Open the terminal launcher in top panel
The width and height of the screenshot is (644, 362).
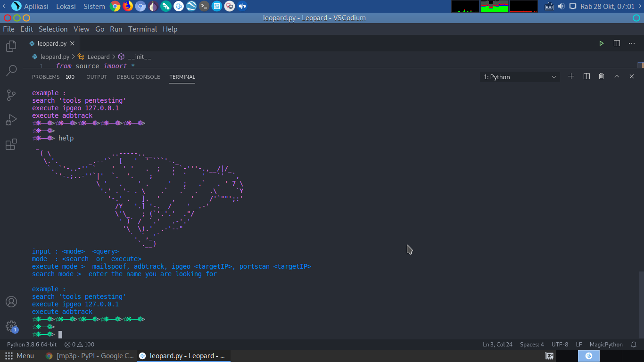click(x=204, y=6)
